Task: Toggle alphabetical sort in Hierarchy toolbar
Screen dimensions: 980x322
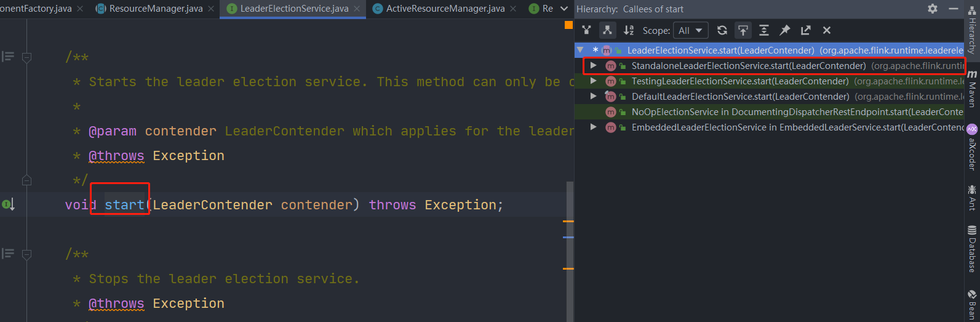Action: point(628,30)
